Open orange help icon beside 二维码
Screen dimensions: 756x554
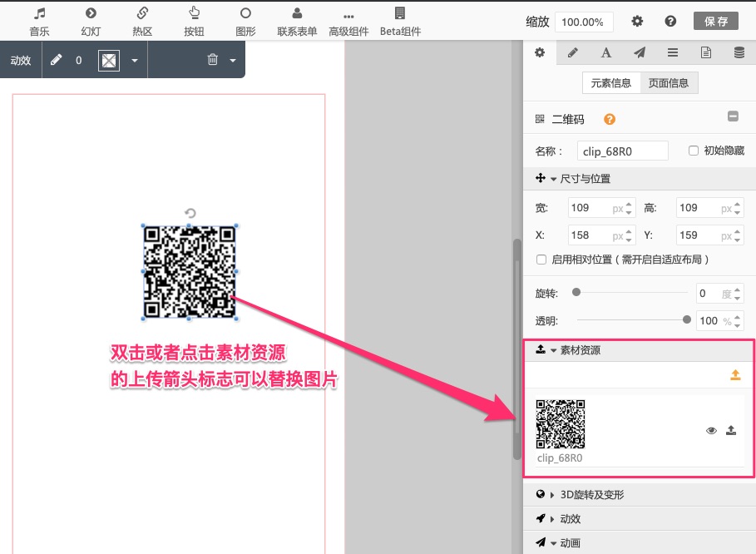pyautogui.click(x=610, y=119)
